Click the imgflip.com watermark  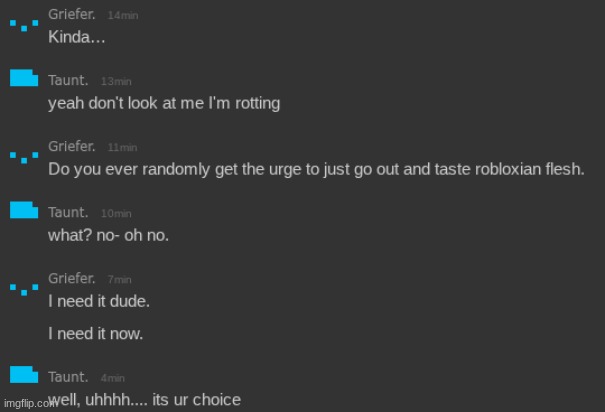[x=25, y=403]
